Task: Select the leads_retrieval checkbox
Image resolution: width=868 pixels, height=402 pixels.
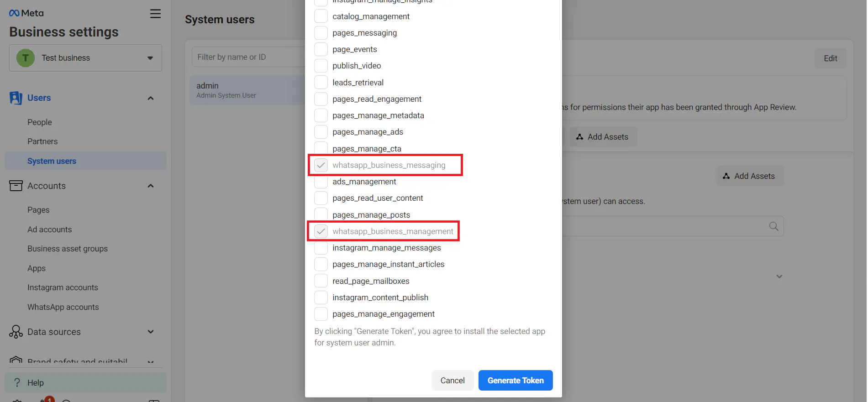Action: pos(321,82)
